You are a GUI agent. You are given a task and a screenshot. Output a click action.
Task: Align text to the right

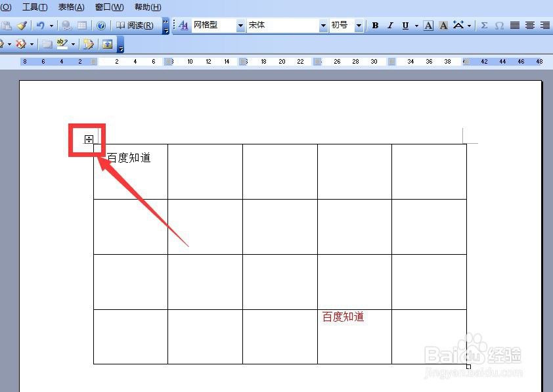coord(545,26)
